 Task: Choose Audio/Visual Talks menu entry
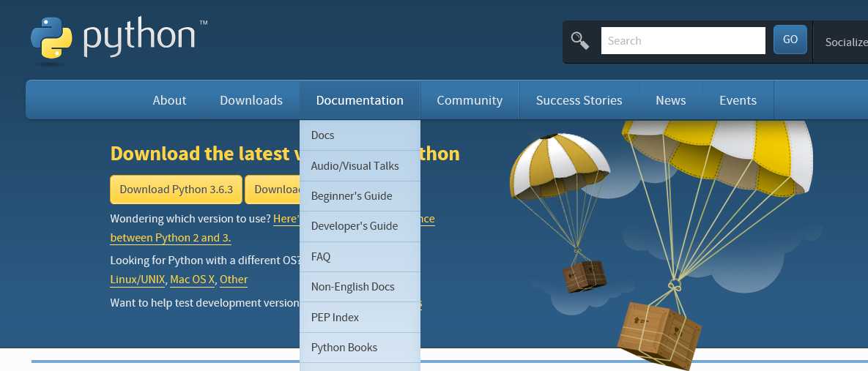[x=360, y=166]
